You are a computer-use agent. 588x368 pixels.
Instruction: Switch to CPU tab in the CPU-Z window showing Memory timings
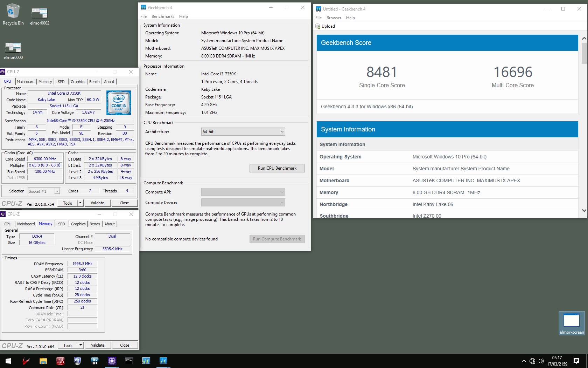(8, 224)
